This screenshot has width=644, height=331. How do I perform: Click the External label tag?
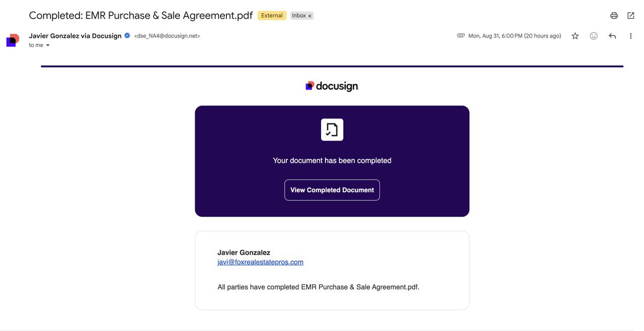pyautogui.click(x=272, y=15)
